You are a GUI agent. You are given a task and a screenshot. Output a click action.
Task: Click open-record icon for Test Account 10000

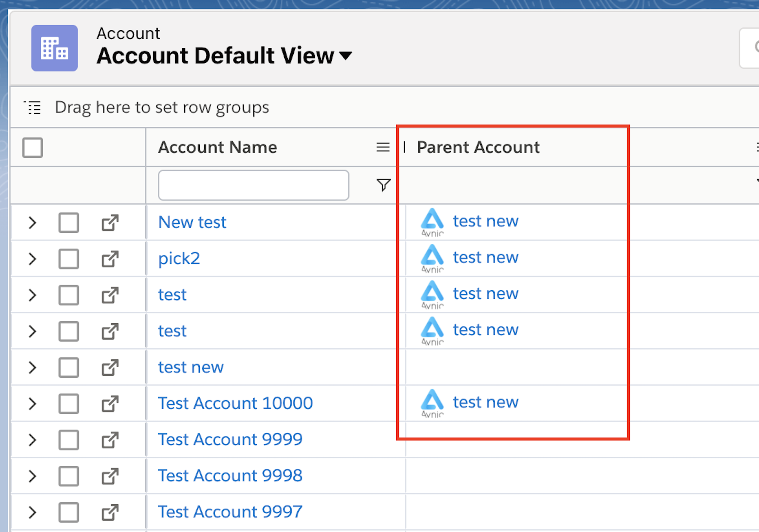click(x=110, y=404)
